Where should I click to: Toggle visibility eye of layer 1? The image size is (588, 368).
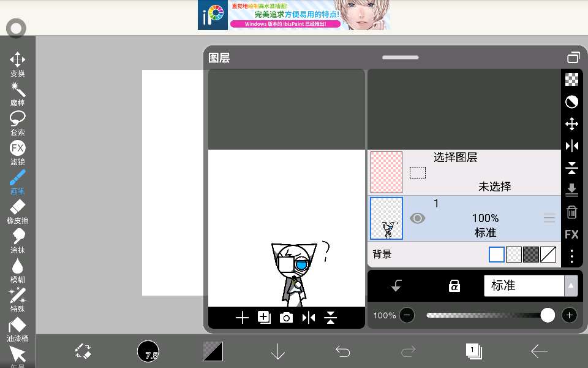417,218
